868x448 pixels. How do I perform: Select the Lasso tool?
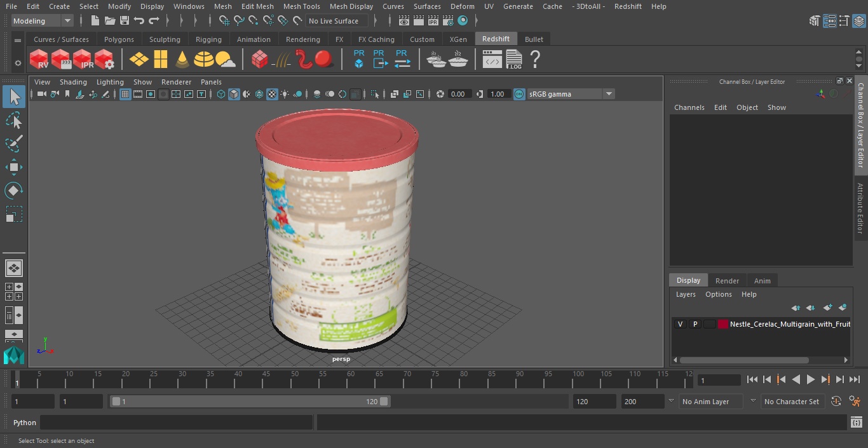[x=14, y=120]
